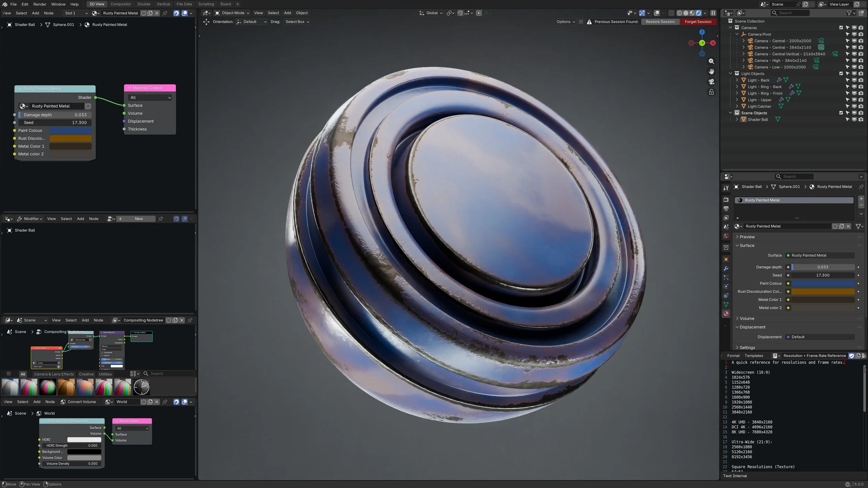Expand the Volume panel in properties
Viewport: 868px width, 488px height.
click(746, 318)
